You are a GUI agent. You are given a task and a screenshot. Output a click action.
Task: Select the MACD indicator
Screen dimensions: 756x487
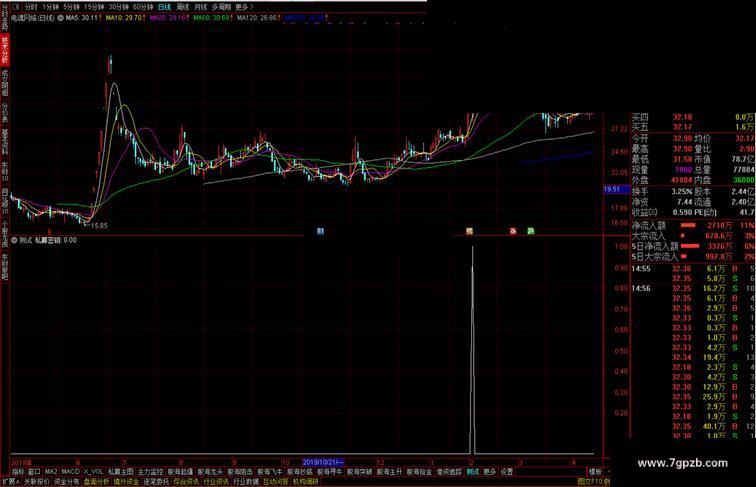(x=70, y=472)
